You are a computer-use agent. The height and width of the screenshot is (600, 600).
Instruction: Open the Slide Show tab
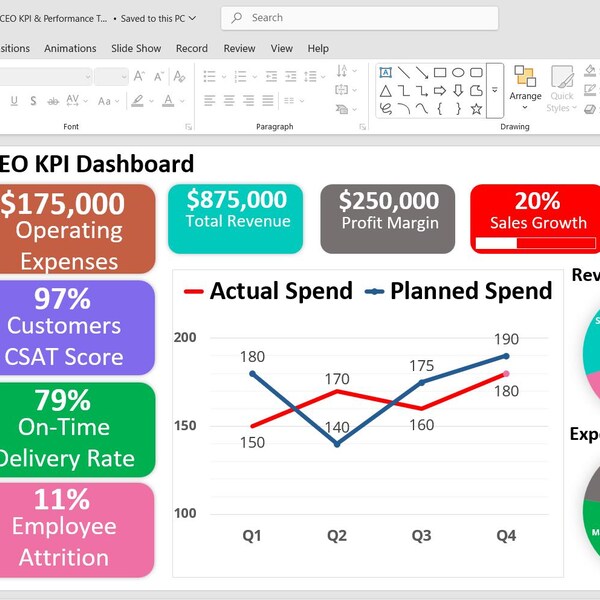tap(136, 48)
